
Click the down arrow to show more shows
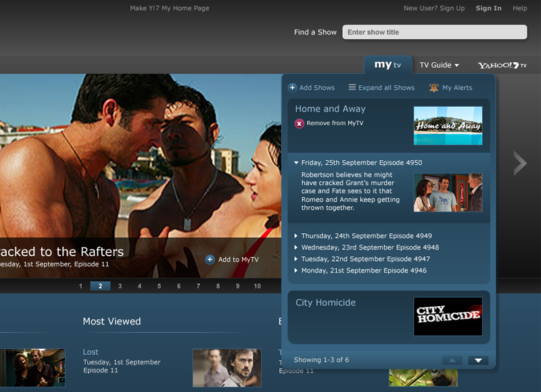click(478, 360)
